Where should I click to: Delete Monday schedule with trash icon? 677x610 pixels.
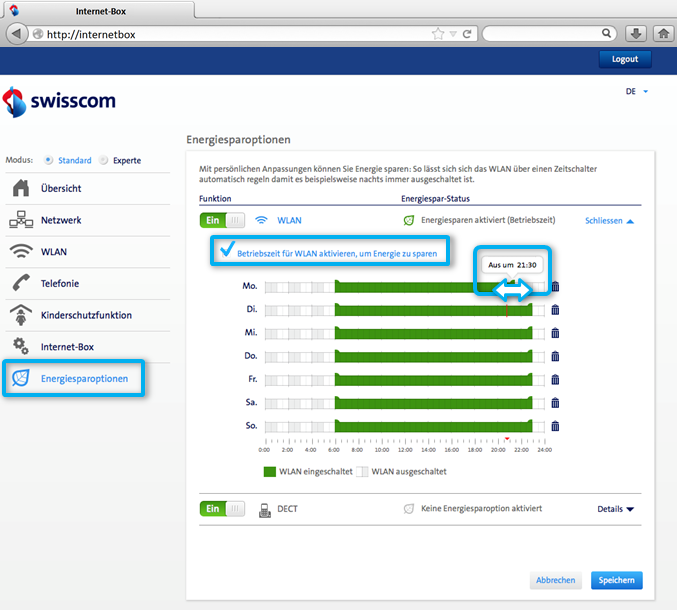pos(555,286)
